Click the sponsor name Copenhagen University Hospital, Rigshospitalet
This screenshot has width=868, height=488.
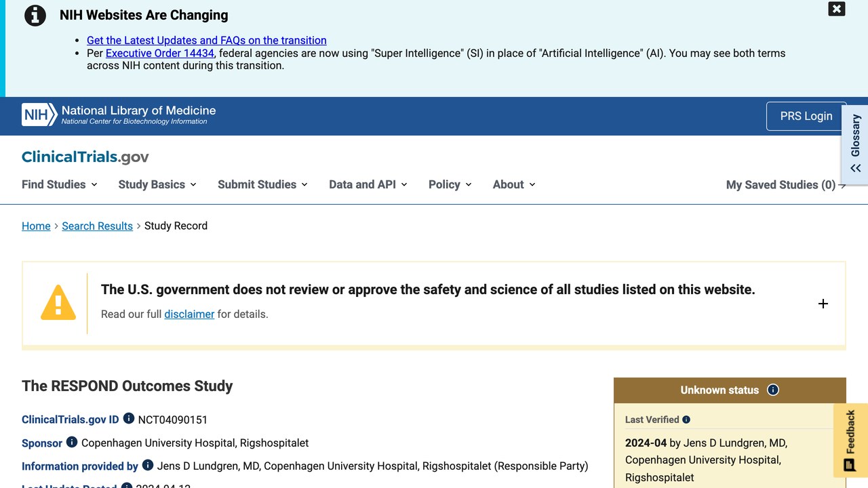pyautogui.click(x=195, y=443)
